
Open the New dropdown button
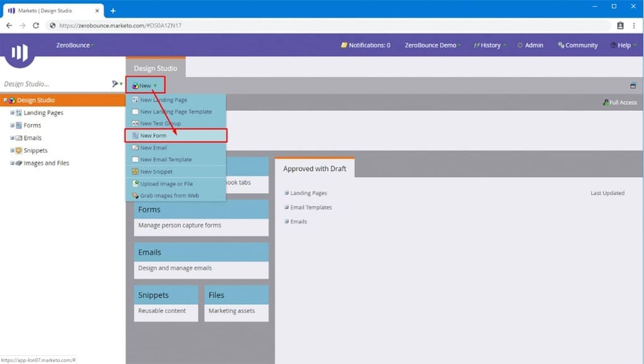click(145, 86)
